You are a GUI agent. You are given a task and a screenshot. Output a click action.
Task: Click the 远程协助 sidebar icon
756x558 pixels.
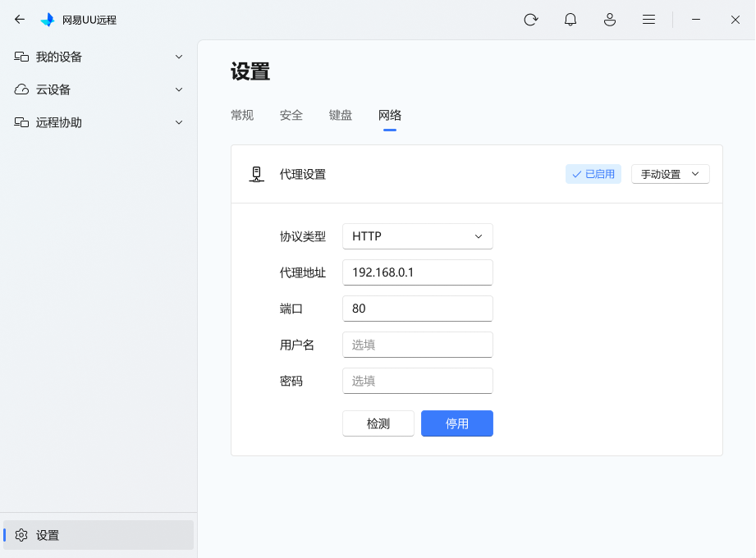[21, 122]
